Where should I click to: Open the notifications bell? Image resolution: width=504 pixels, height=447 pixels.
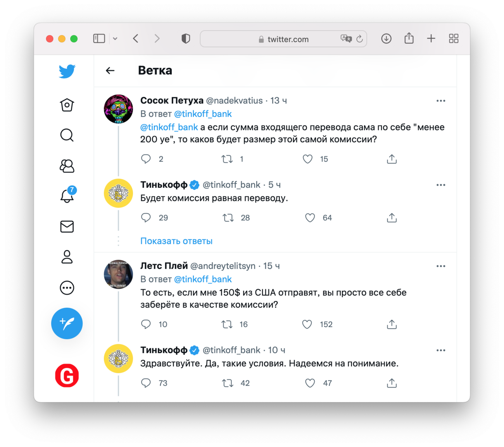point(67,195)
